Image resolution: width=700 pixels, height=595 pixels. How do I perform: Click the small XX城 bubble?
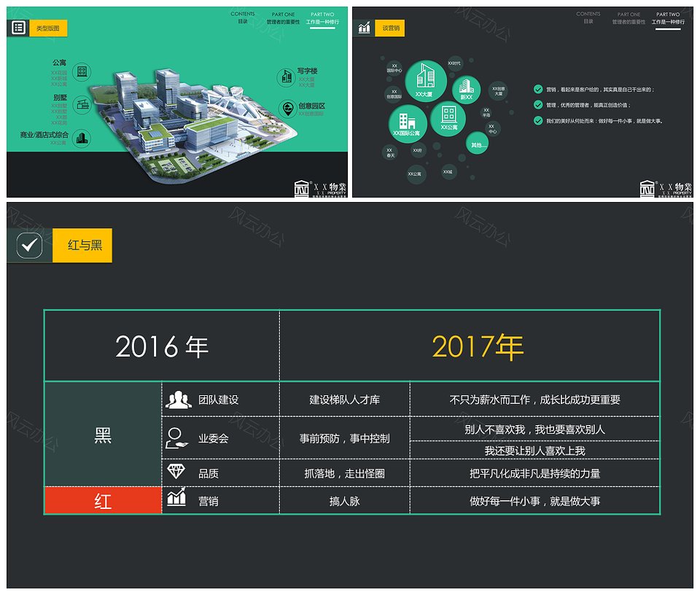pyautogui.click(x=448, y=172)
